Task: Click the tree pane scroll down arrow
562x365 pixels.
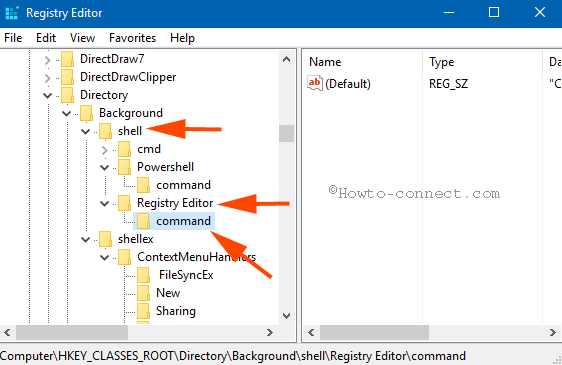Action: point(286,316)
